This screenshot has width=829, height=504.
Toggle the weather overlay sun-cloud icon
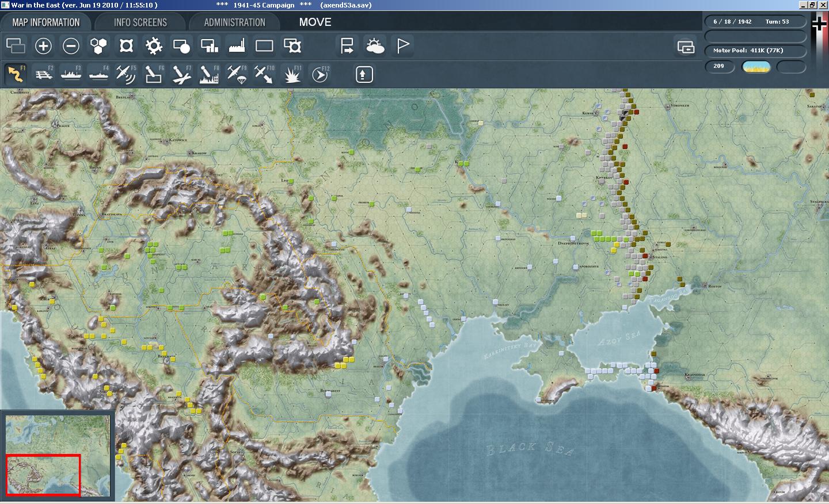pyautogui.click(x=375, y=46)
